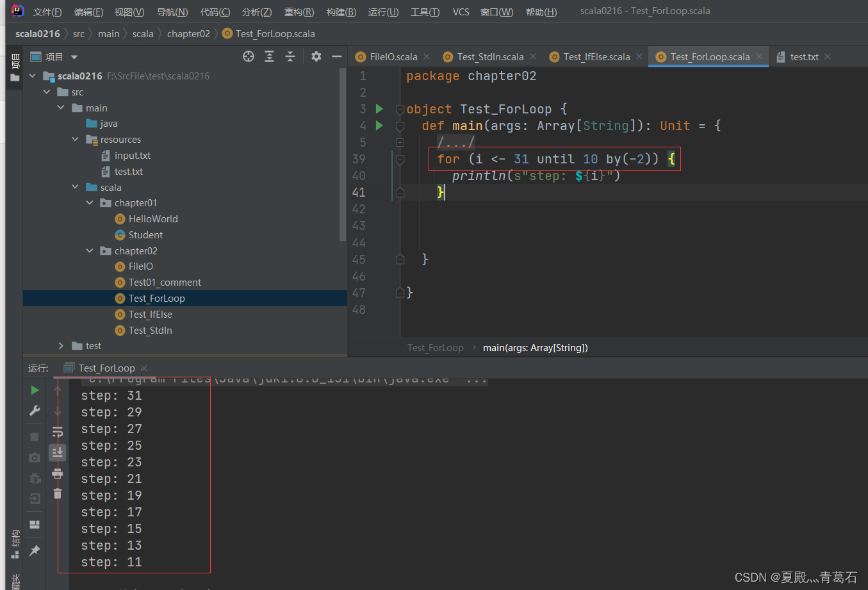
Task: Collapse the main folder node
Action: [x=61, y=108]
